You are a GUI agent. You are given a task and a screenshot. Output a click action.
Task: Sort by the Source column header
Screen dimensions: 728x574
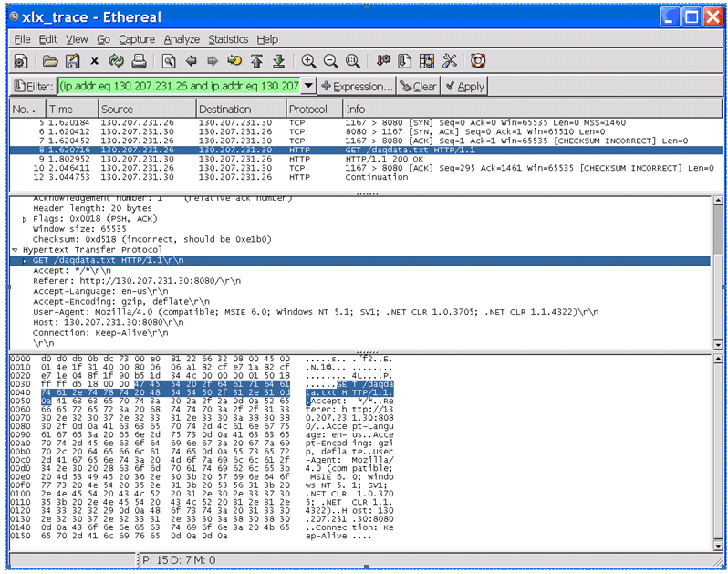coord(147,110)
